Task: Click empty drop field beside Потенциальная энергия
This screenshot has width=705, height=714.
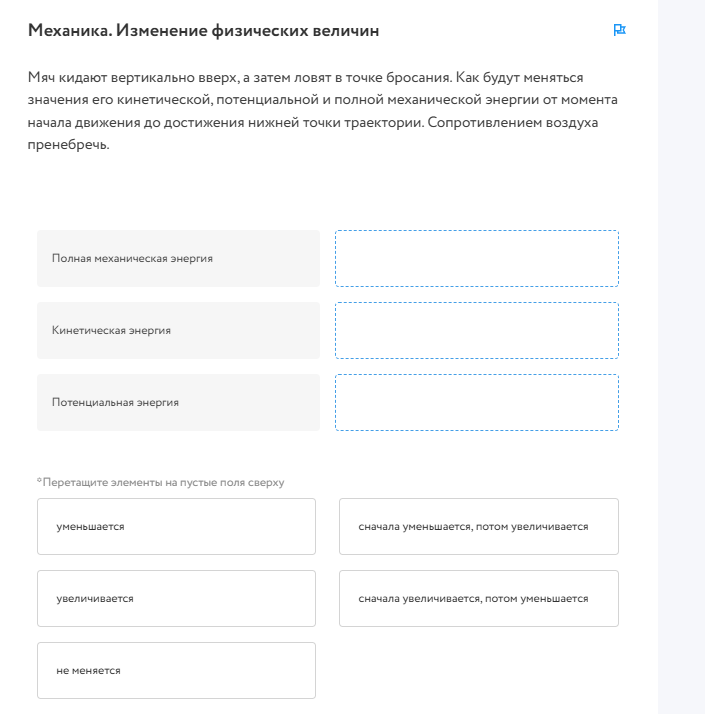Action: click(477, 402)
